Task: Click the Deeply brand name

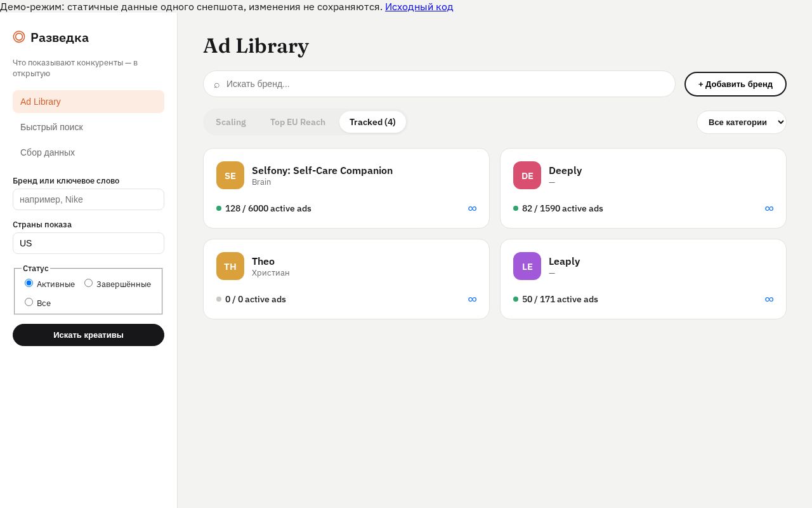Action: click(565, 170)
